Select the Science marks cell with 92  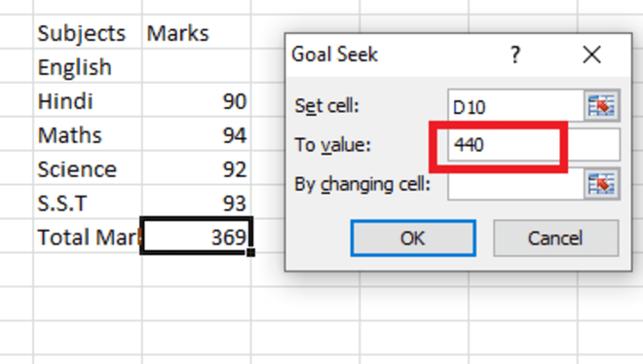[x=197, y=168]
